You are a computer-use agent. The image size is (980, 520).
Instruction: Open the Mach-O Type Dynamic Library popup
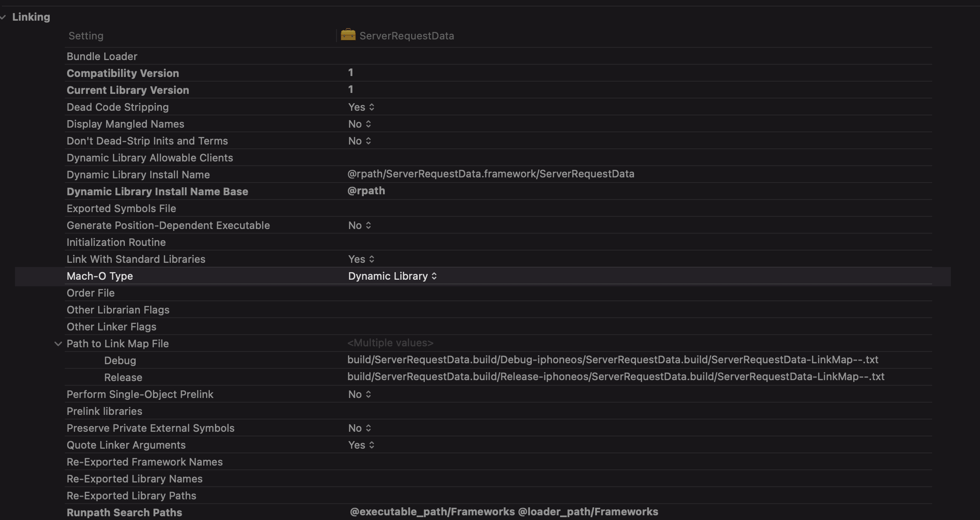tap(392, 276)
